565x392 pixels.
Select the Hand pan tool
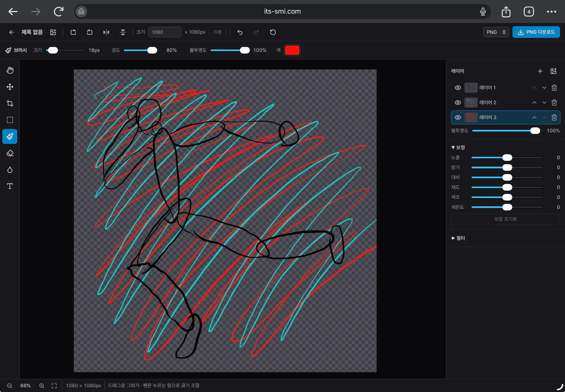10,70
